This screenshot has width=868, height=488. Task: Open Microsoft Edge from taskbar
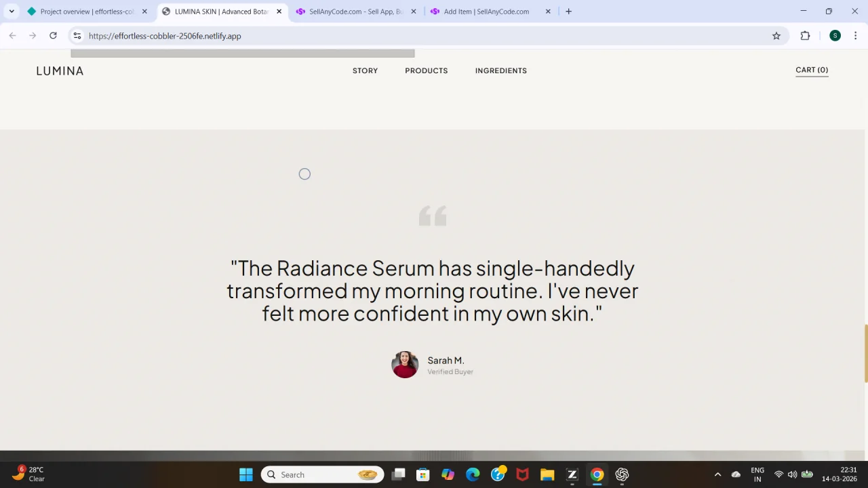click(473, 474)
